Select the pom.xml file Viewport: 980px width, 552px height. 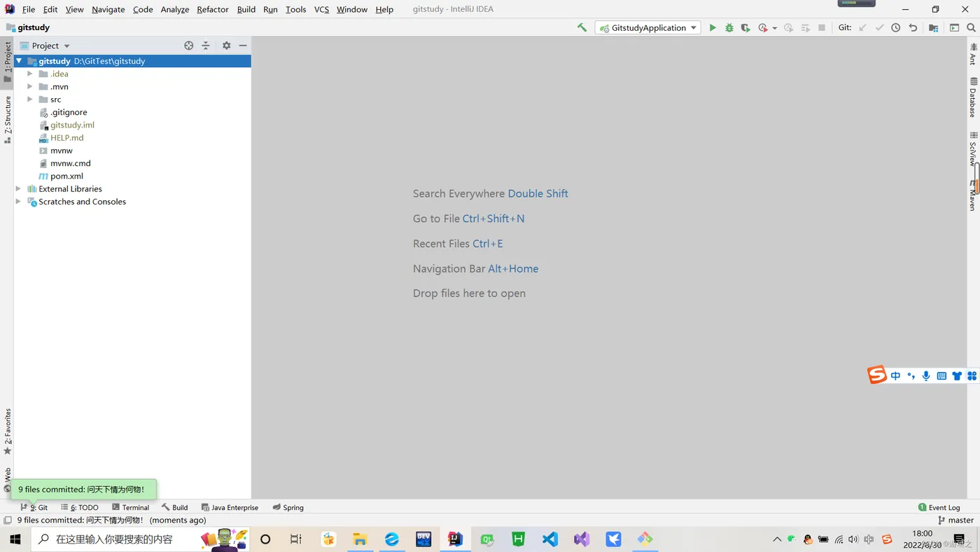66,176
